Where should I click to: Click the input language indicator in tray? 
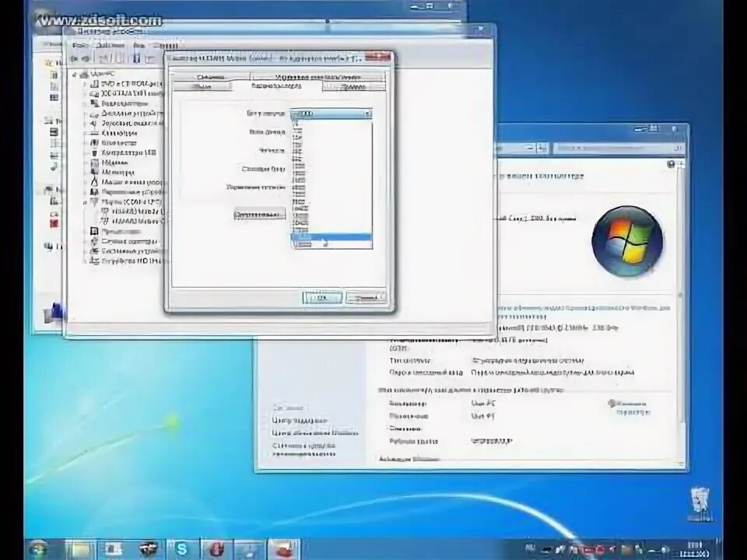point(530,549)
